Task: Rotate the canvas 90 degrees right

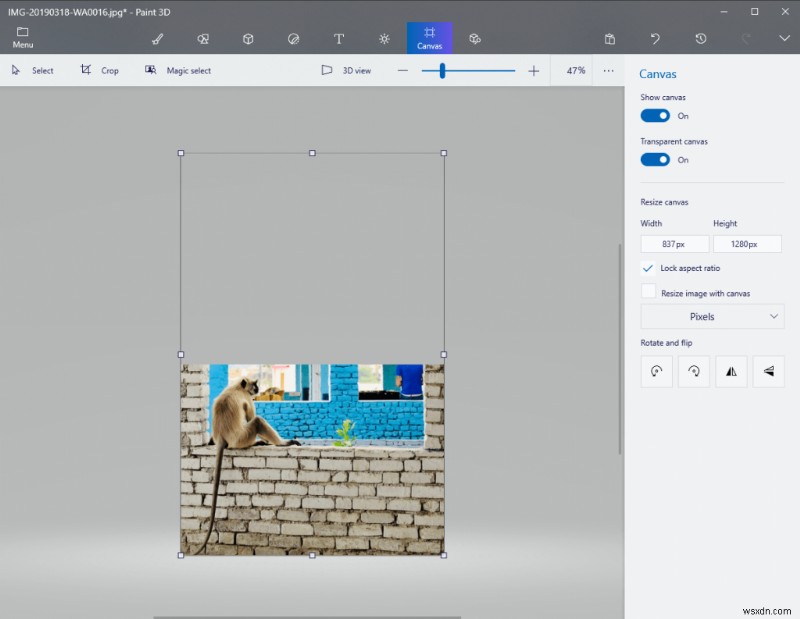Action: click(x=694, y=371)
